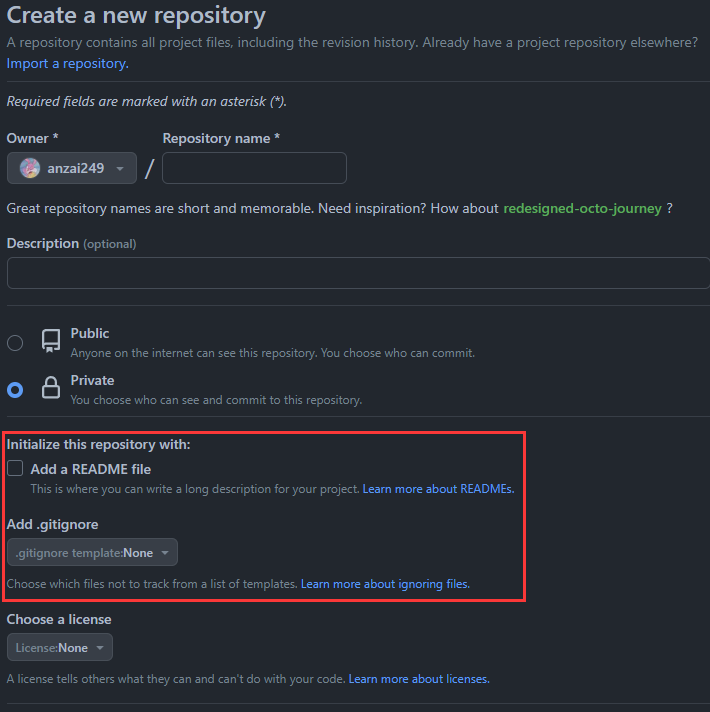Image resolution: width=710 pixels, height=712 pixels.
Task: Click the Description (optional) label
Action: click(x=71, y=243)
